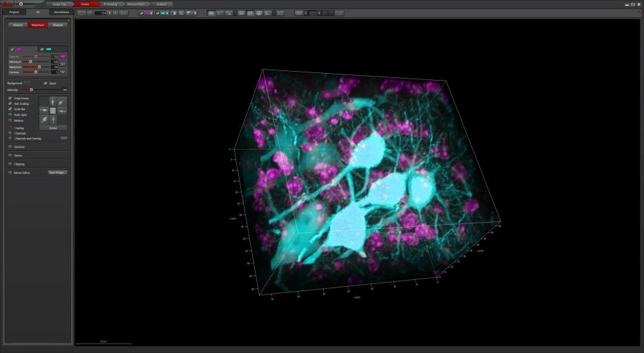Click the circular-arrows refresh icon in toolbar
Screen dimensions: 644x353
point(181,13)
